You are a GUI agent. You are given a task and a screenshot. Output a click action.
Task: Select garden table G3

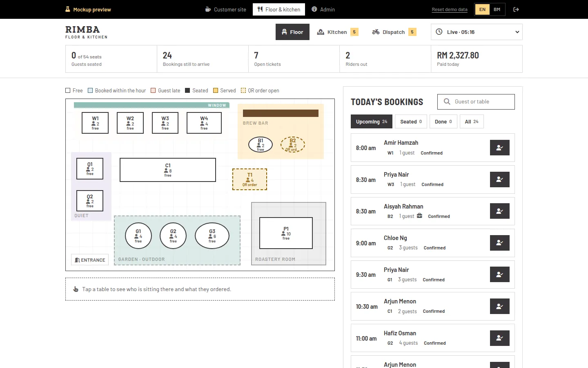coord(212,236)
